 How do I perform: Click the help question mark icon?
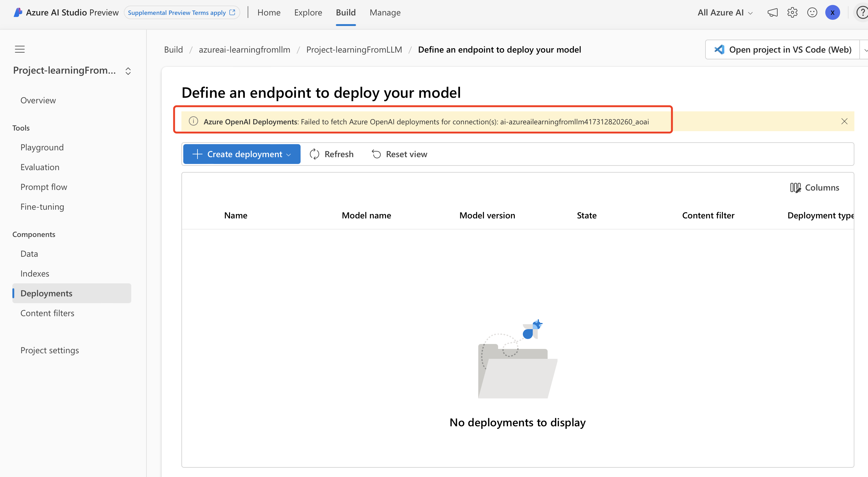(862, 12)
